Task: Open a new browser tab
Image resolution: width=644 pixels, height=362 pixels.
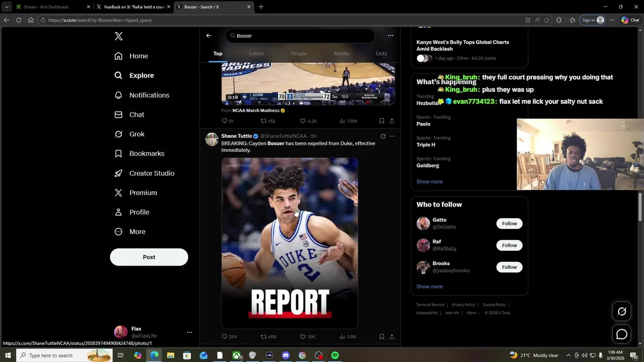Action: tap(261, 7)
